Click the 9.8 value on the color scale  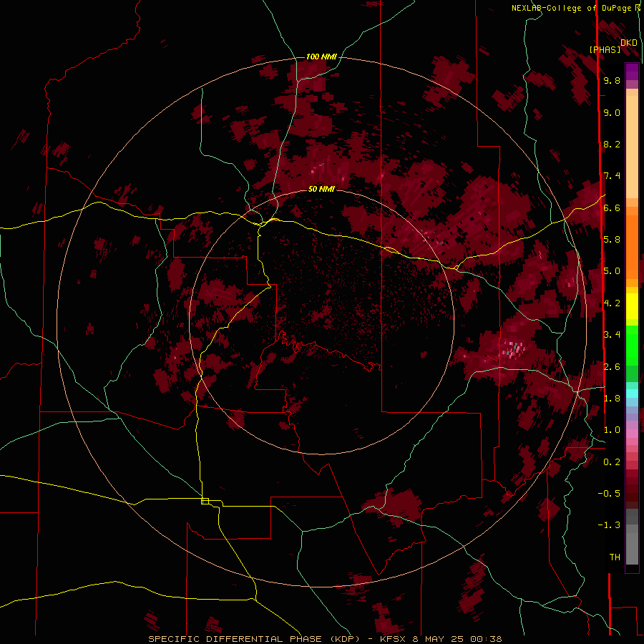(612, 80)
